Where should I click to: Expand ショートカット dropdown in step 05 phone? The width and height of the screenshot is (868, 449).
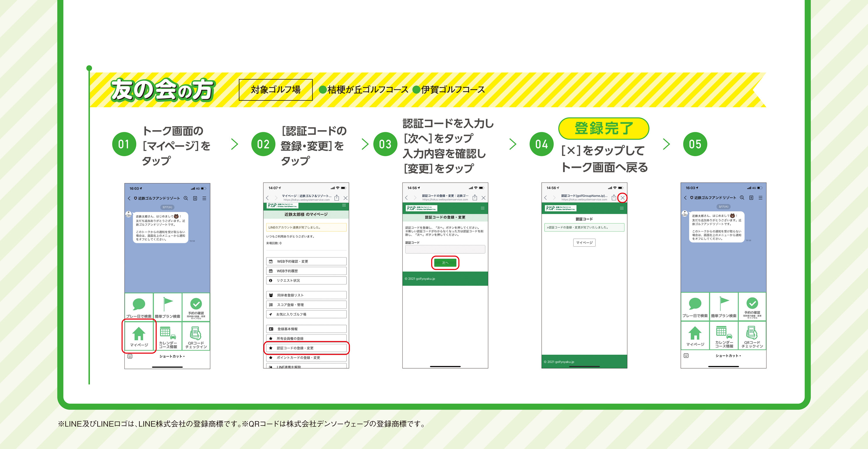(728, 356)
